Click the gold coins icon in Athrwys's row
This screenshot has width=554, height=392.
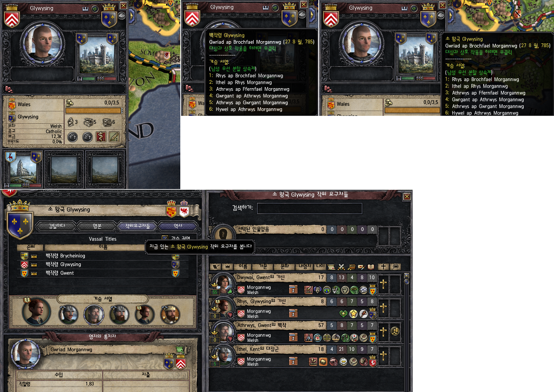coord(395,331)
